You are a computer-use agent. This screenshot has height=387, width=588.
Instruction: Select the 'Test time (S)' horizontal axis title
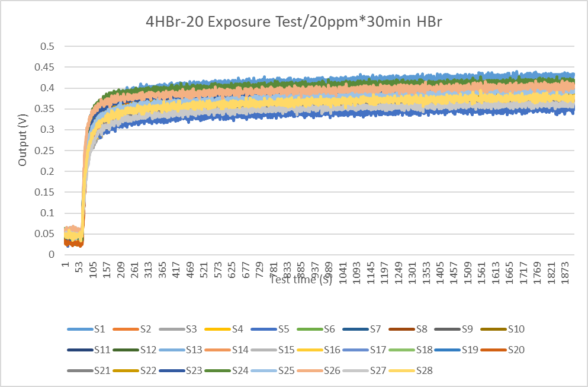(x=301, y=280)
